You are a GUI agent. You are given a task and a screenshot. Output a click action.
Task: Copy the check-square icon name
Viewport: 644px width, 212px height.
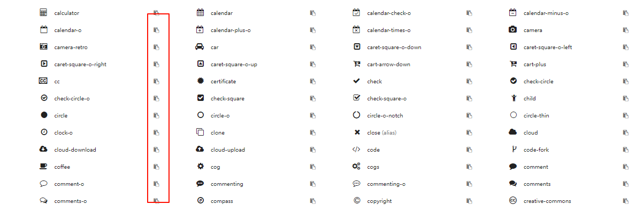coord(313,98)
